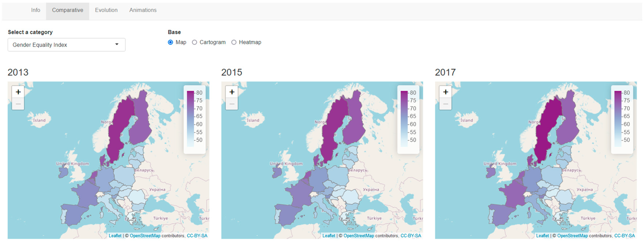
Task: Switch to the Evolution tab
Action: click(x=106, y=10)
